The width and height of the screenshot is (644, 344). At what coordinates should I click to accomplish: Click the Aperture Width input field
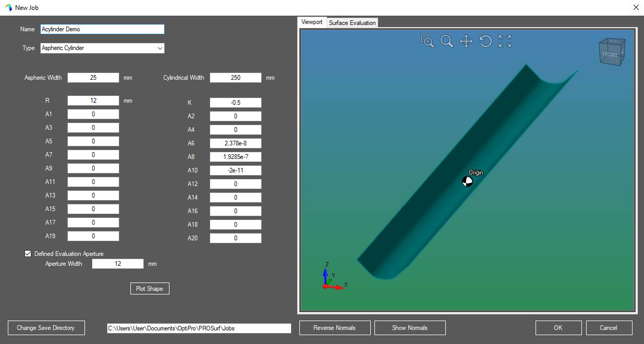pos(117,264)
